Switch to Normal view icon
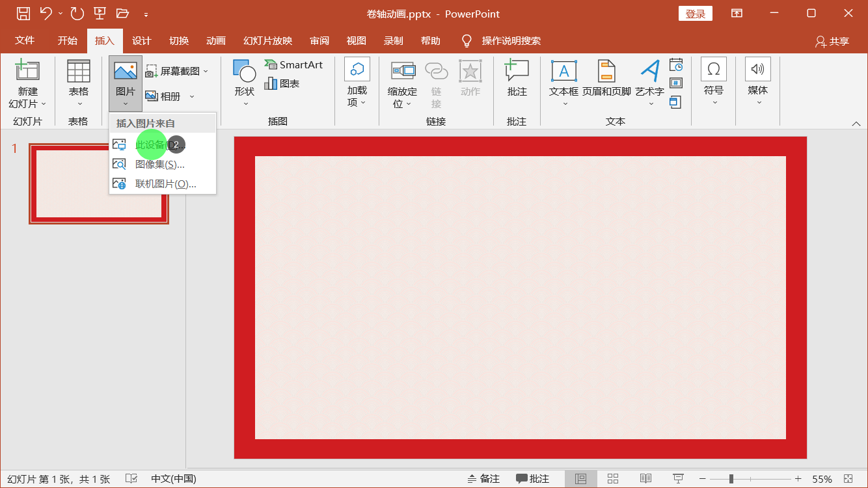This screenshot has height=488, width=868. (581, 479)
